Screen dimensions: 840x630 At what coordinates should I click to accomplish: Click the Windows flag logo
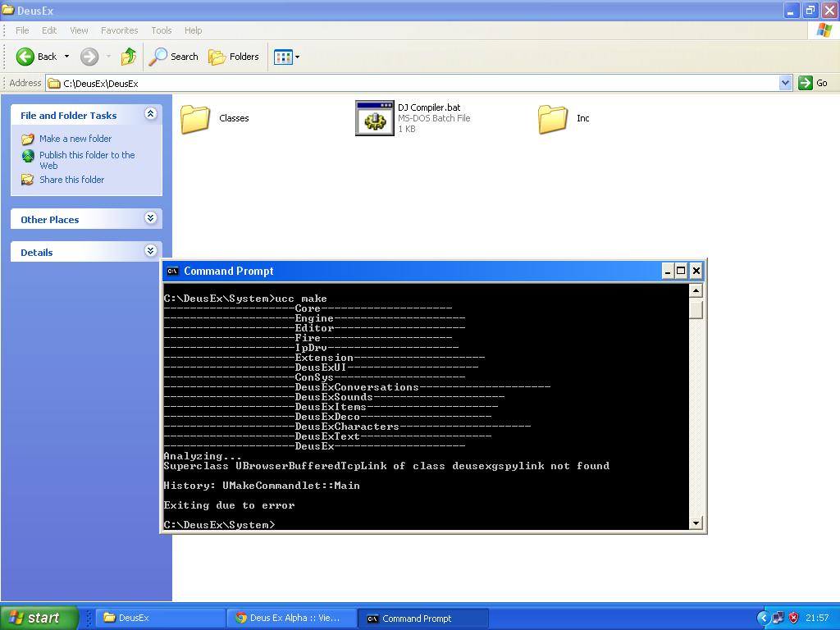[x=824, y=30]
